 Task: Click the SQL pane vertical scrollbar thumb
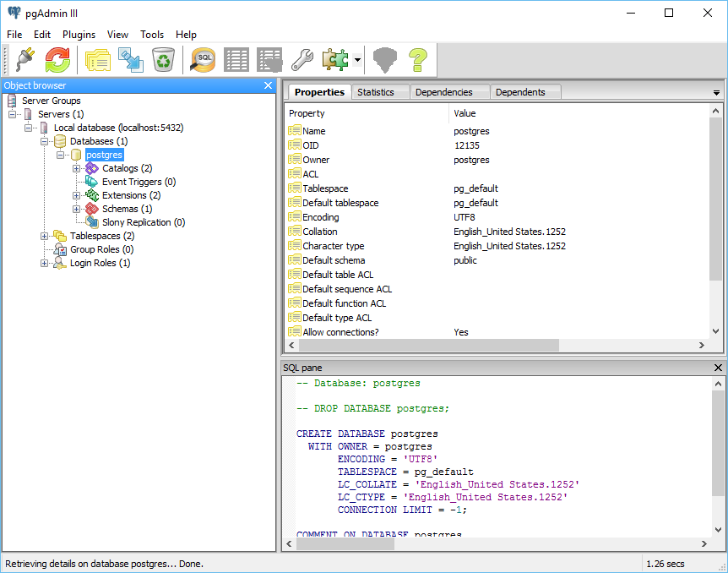coord(718,444)
